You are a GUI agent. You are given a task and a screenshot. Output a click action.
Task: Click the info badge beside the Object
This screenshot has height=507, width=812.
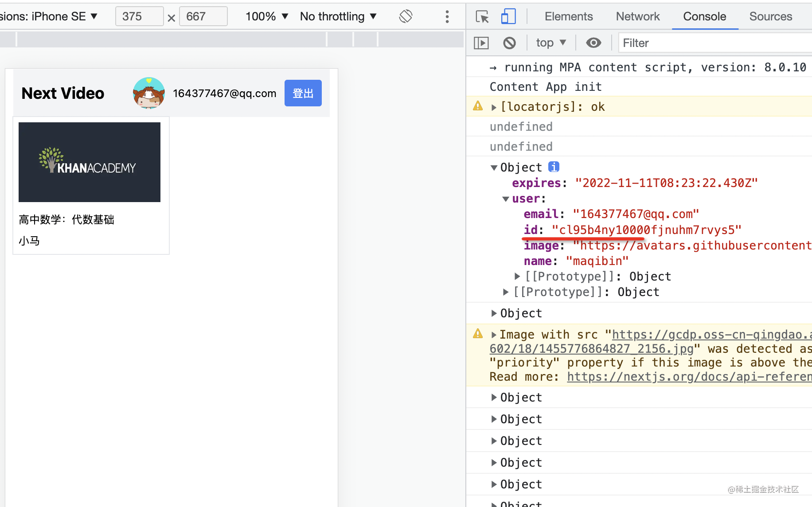554,167
